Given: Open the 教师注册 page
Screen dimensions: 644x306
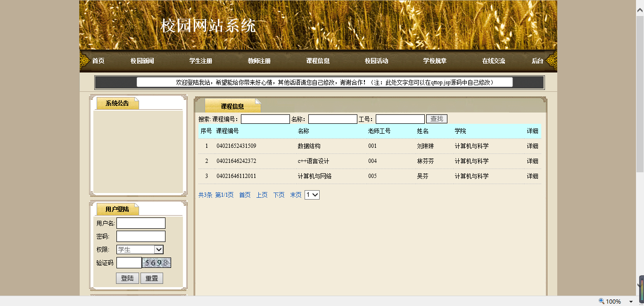Looking at the screenshot, I should point(259,61).
